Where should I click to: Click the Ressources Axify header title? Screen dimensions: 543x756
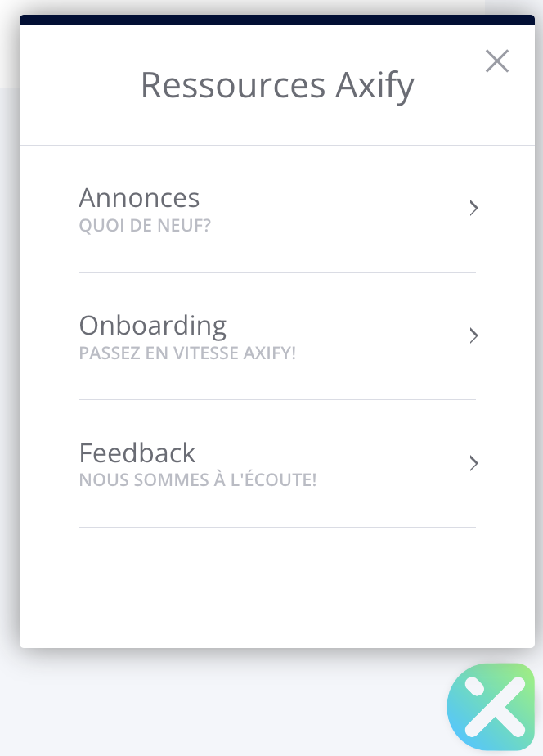pyautogui.click(x=277, y=85)
